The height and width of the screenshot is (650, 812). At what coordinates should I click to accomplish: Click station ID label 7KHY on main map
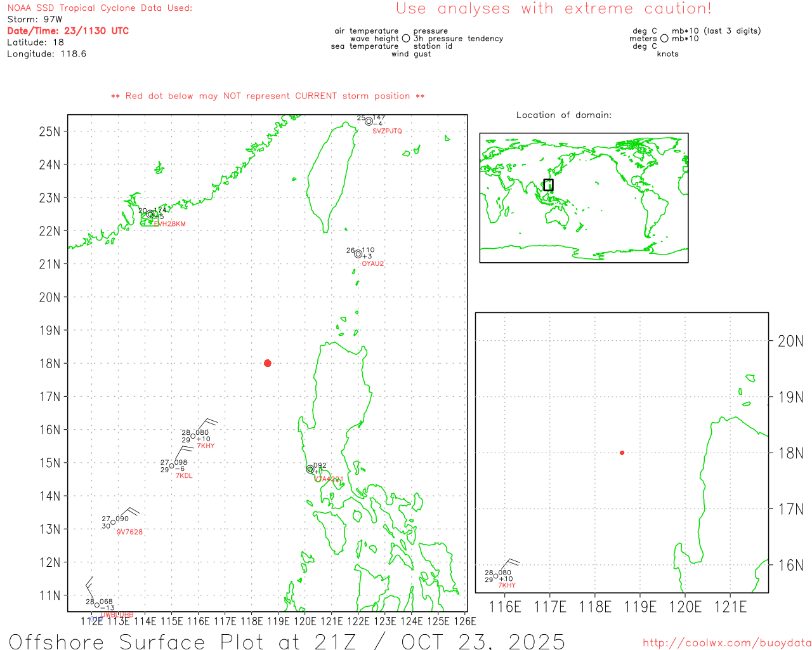(x=206, y=446)
